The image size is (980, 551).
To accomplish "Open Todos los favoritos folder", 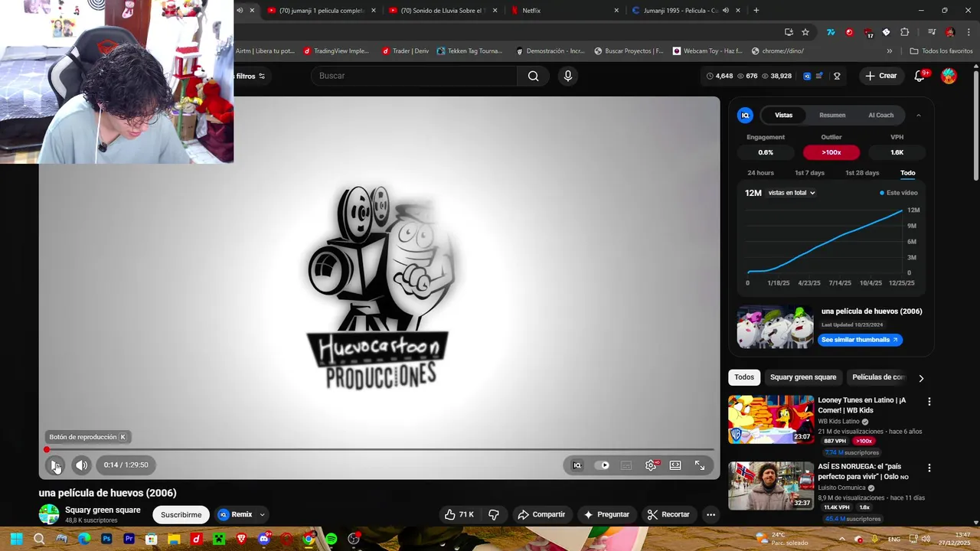I will tap(941, 51).
